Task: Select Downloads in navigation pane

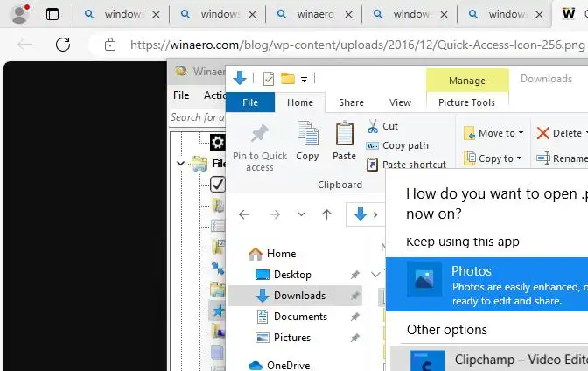Action: pos(295,296)
